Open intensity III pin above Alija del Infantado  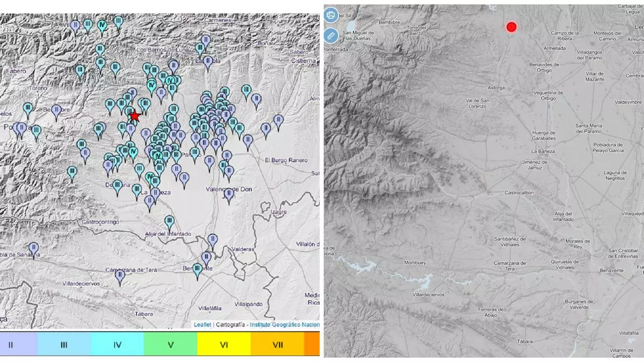(169, 221)
